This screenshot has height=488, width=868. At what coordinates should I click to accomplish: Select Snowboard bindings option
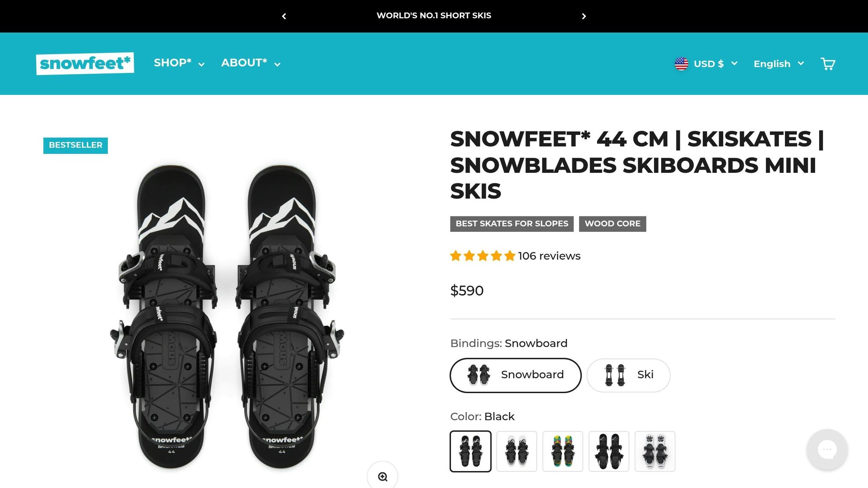pos(515,375)
